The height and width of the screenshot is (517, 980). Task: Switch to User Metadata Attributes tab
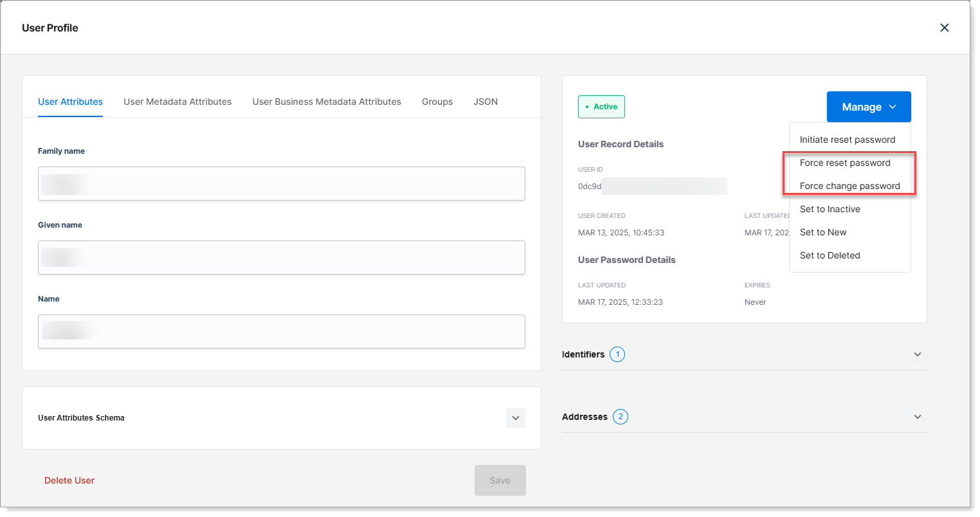coord(177,102)
